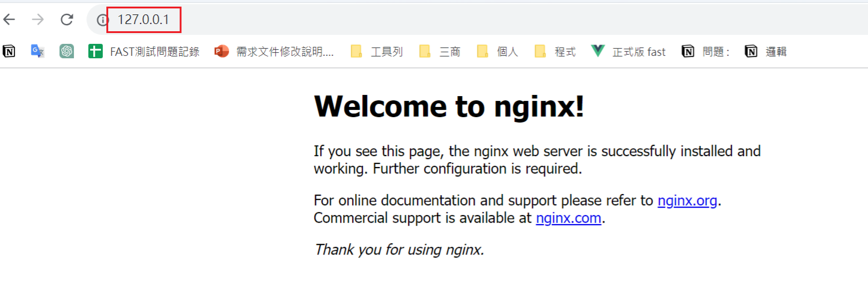This screenshot has height=293, width=868.
Task: Click the forward navigation arrow
Action: coord(38,20)
